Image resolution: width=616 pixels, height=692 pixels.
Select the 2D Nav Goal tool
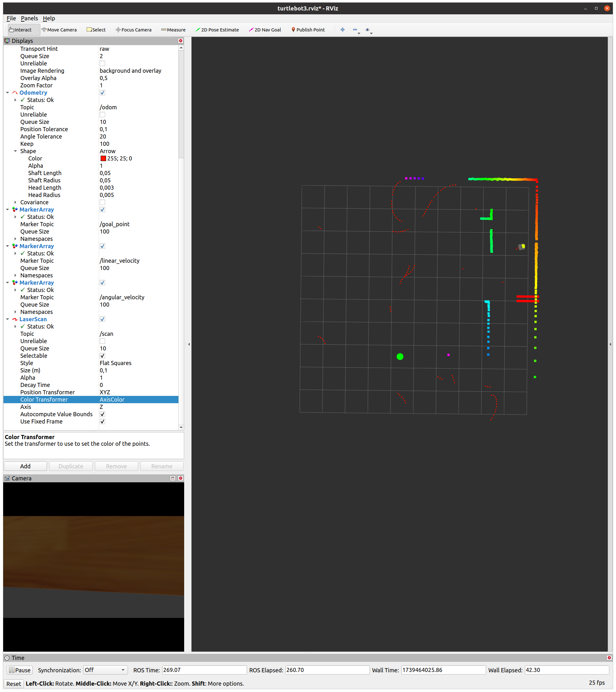(265, 30)
